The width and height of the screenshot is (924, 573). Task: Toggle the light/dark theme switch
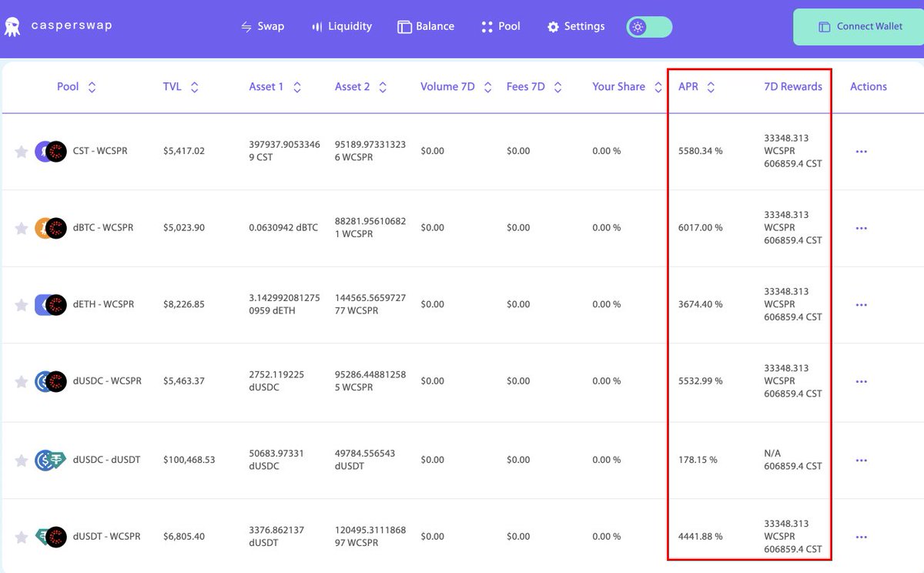click(649, 27)
